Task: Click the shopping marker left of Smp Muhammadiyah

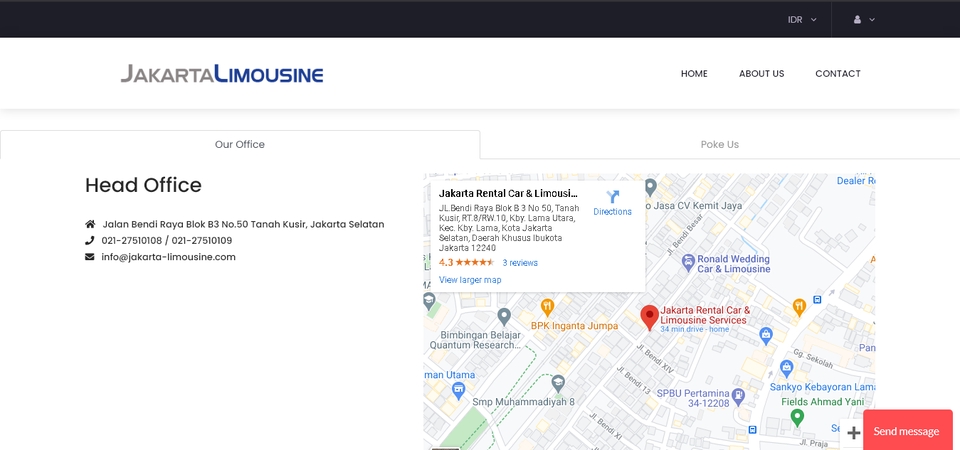Action: pyautogui.click(x=458, y=391)
